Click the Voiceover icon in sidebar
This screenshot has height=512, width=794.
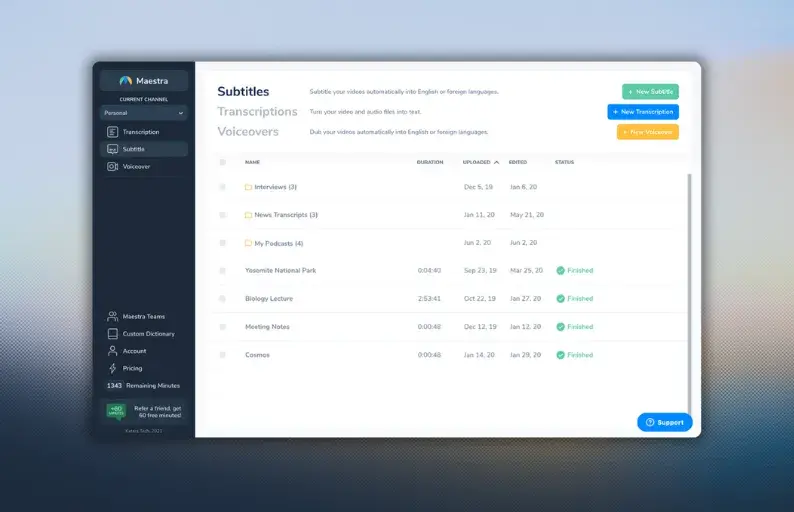point(113,166)
